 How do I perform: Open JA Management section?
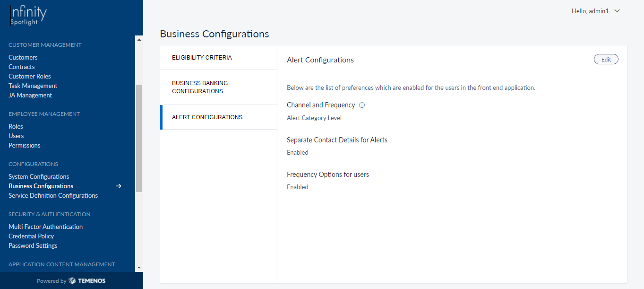30,95
